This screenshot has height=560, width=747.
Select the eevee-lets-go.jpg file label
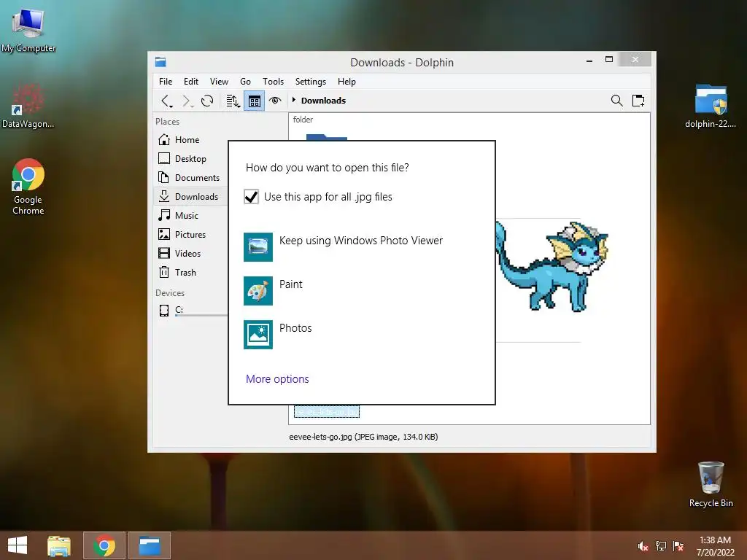pos(326,411)
